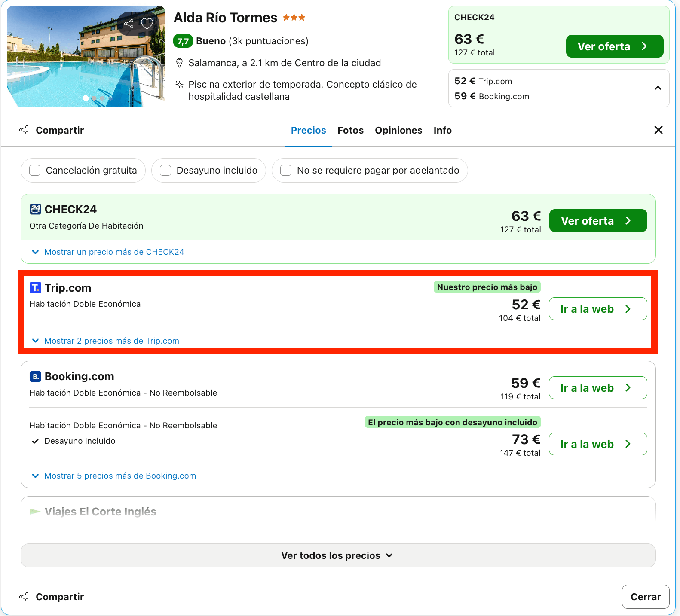Image resolution: width=680 pixels, height=616 pixels.
Task: Click the Alda Río Tormes hotel title
Action: (x=226, y=18)
